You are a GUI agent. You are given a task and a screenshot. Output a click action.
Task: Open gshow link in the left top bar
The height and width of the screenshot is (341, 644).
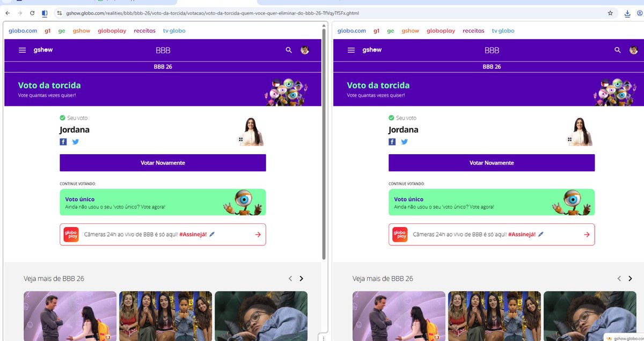(82, 31)
